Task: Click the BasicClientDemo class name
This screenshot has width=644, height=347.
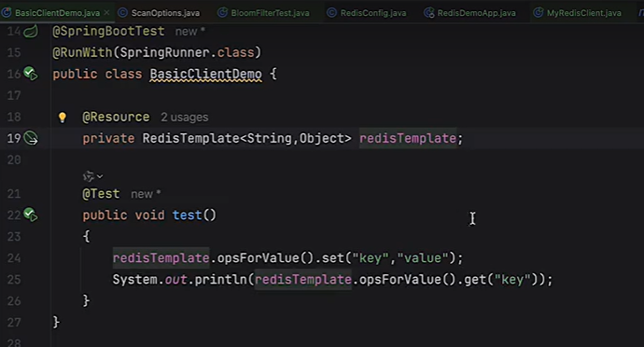Action: (205, 74)
